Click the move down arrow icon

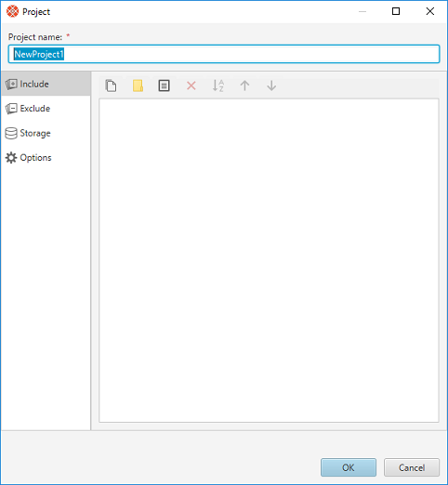(x=271, y=85)
